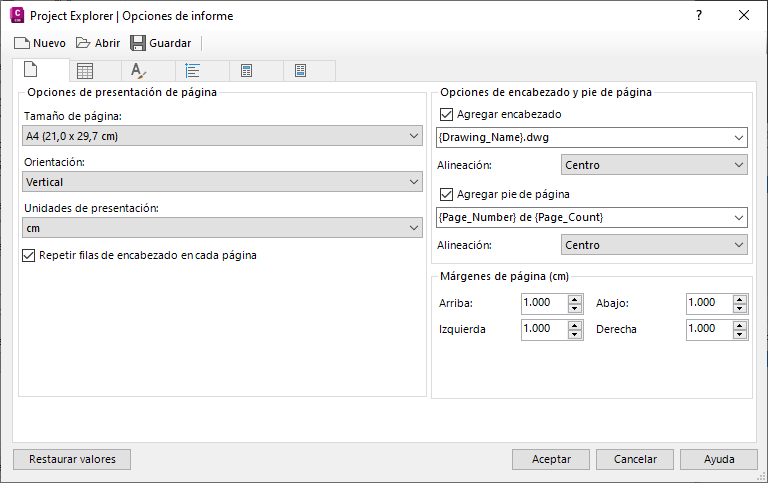
Task: Disable Repetir filas de encabezado en cada página
Action: click(x=29, y=255)
